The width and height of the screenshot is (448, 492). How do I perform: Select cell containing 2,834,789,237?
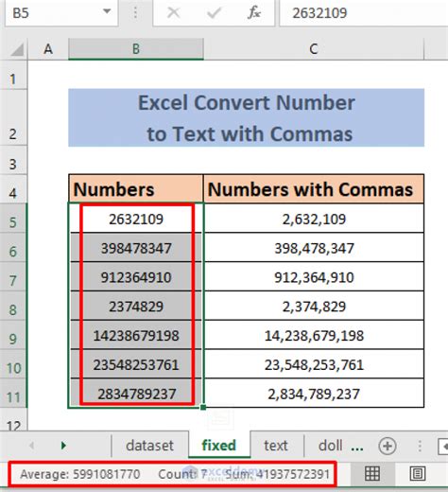[314, 394]
